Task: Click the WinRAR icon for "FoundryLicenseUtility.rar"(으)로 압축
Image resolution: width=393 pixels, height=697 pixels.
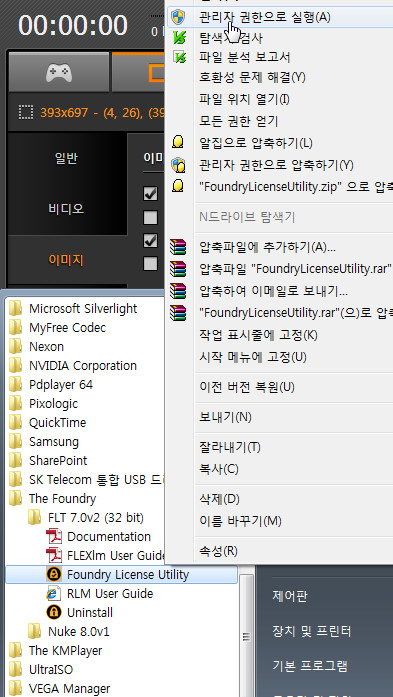Action: [x=178, y=312]
